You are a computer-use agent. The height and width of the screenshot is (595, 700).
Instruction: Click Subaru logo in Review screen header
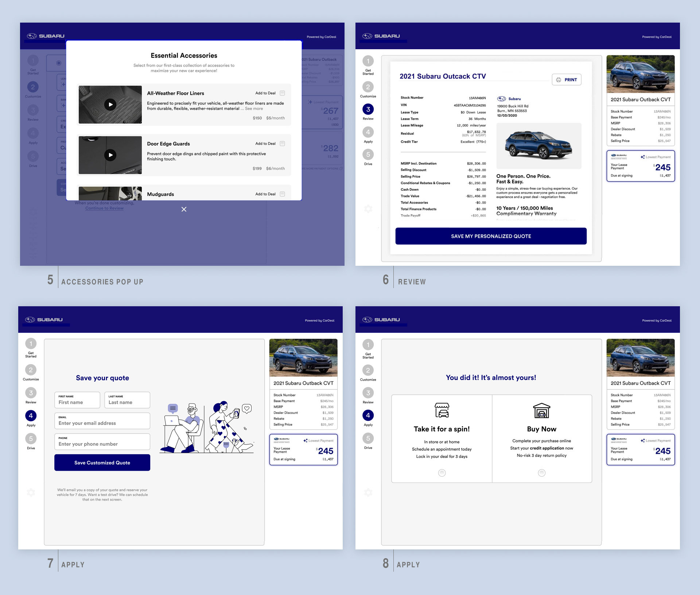coord(381,36)
